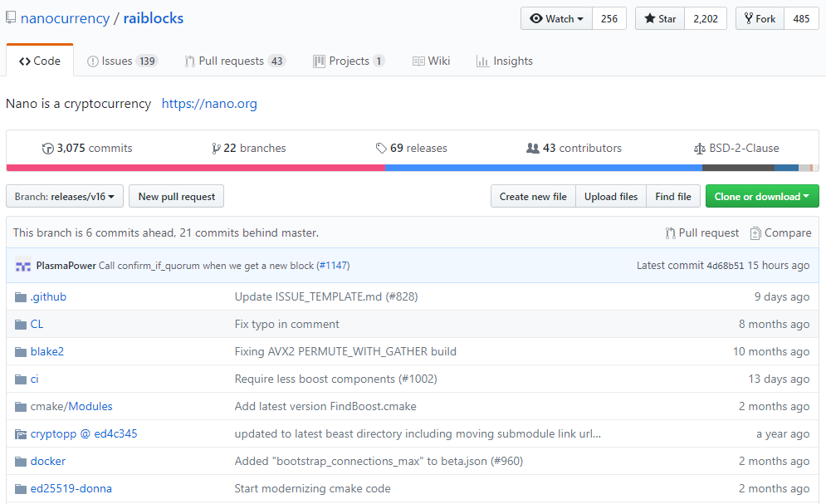This screenshot has height=504, width=826.
Task: Open the Wiki tab
Action: (x=431, y=61)
